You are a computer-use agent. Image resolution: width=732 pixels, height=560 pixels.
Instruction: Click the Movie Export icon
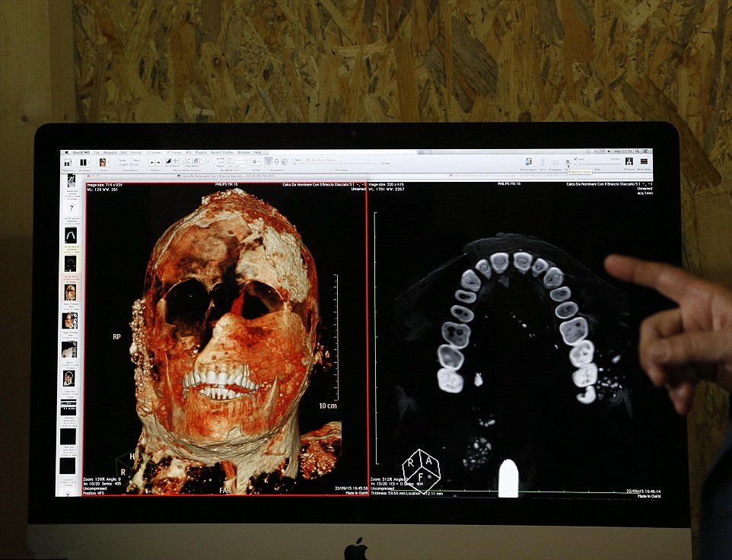click(x=529, y=161)
